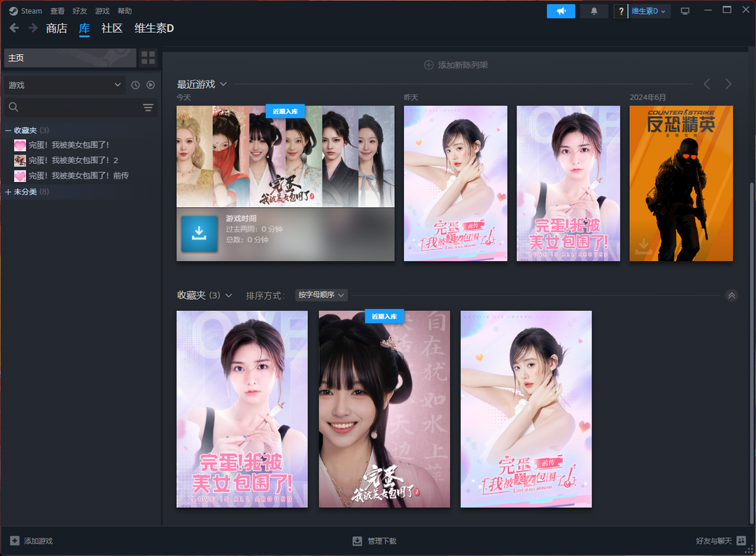Open 管理下载 at bottom
Image resolution: width=756 pixels, height=556 pixels.
click(382, 541)
